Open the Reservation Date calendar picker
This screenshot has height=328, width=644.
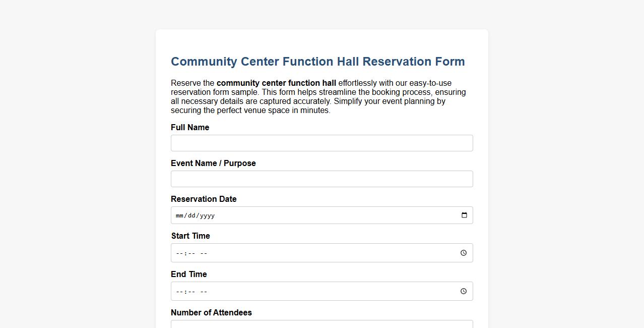[464, 215]
